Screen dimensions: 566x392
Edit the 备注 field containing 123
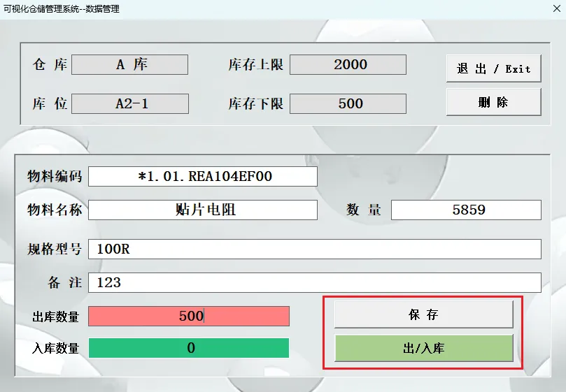click(x=315, y=282)
